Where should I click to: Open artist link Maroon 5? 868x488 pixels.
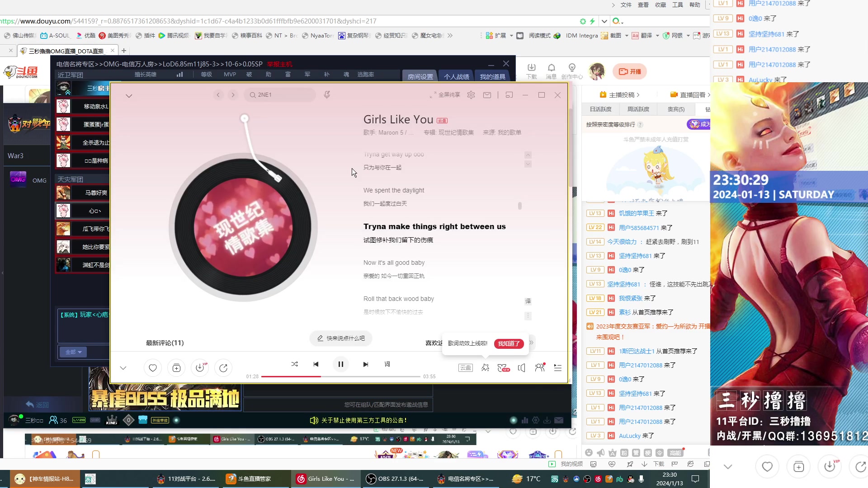(391, 132)
